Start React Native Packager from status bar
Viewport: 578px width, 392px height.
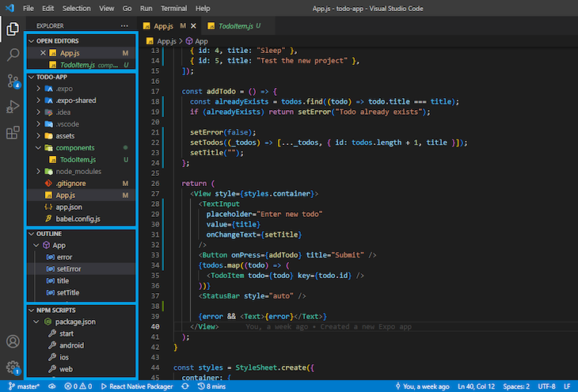click(x=137, y=386)
